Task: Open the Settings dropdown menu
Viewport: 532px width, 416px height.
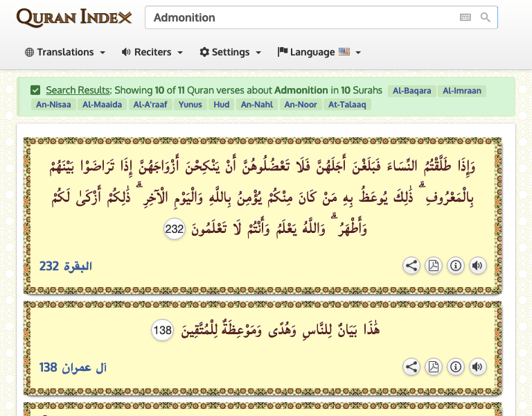Action: [231, 52]
